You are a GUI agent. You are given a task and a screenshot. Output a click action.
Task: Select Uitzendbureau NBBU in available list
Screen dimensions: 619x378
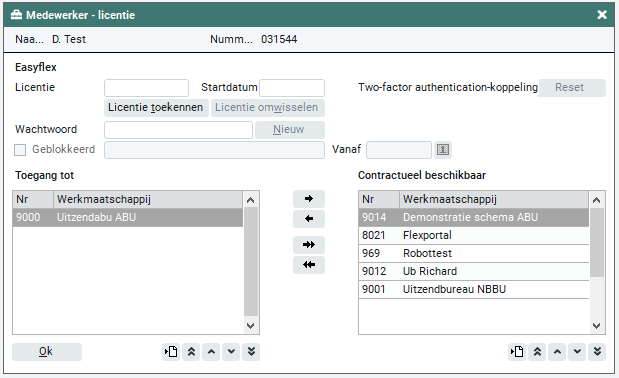click(473, 290)
